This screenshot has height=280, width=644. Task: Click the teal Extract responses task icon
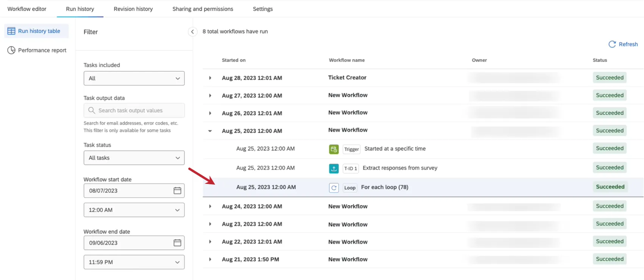point(334,168)
